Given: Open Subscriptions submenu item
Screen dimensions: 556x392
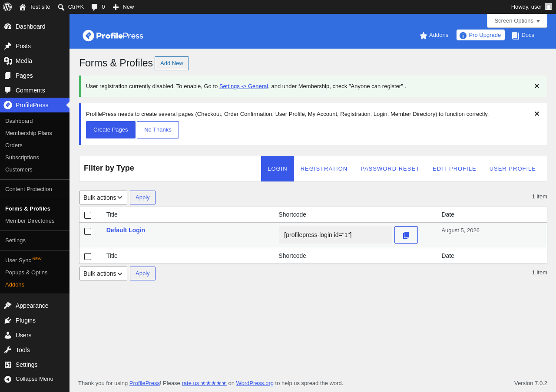Looking at the screenshot, I should pyautogui.click(x=35, y=158).
